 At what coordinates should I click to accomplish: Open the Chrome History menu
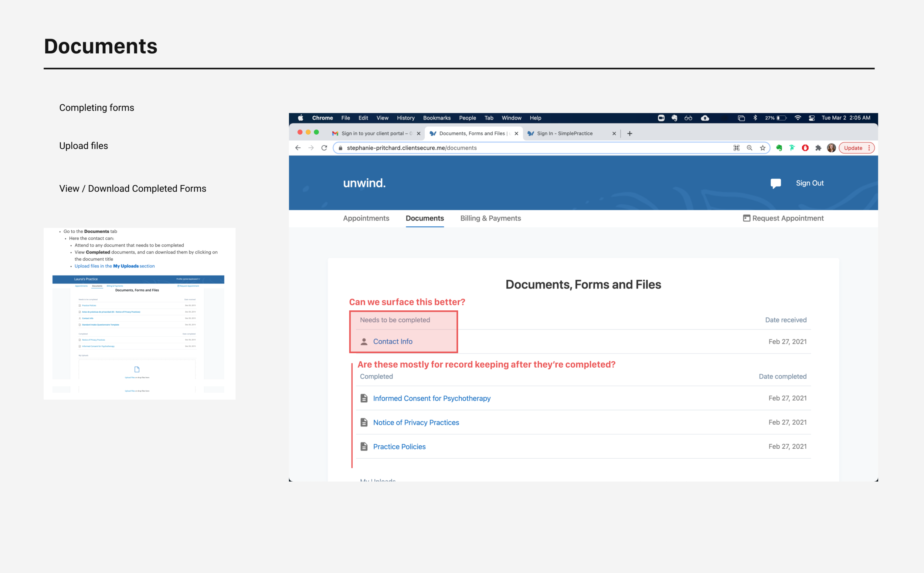coord(405,118)
